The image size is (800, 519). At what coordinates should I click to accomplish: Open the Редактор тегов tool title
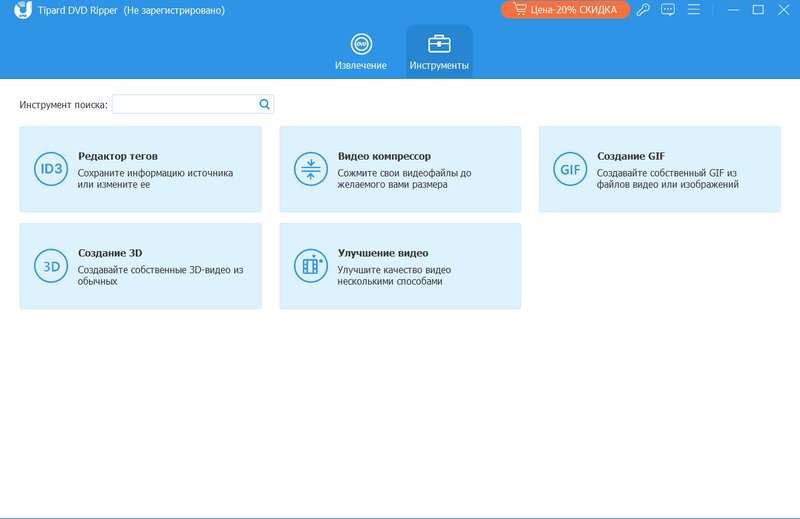pos(117,156)
